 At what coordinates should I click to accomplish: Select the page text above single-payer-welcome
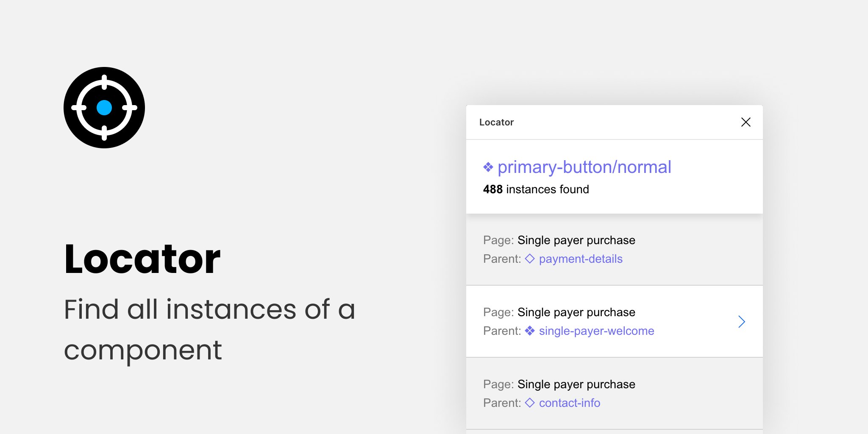coord(576,312)
